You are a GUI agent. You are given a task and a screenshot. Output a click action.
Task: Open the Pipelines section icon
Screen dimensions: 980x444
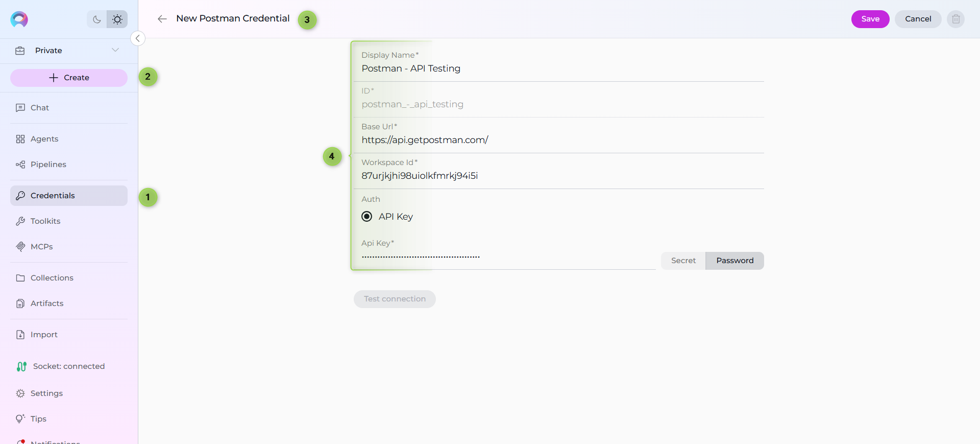point(20,165)
